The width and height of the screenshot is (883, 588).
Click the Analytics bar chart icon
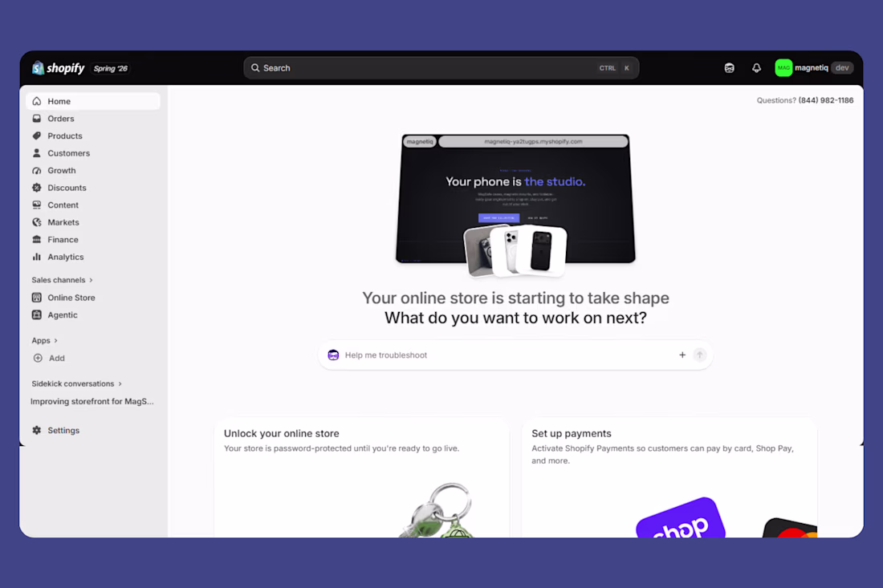(37, 257)
